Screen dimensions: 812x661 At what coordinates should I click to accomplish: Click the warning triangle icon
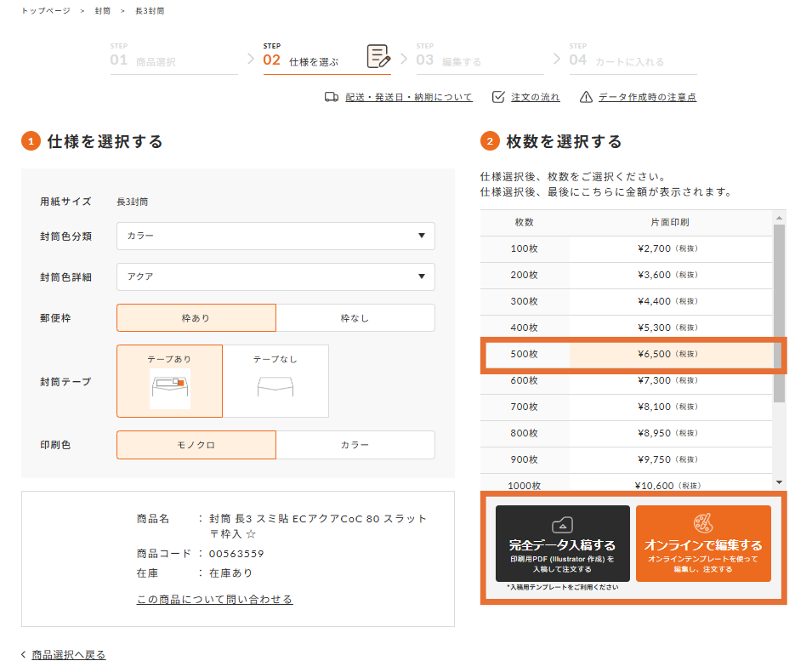tap(586, 97)
